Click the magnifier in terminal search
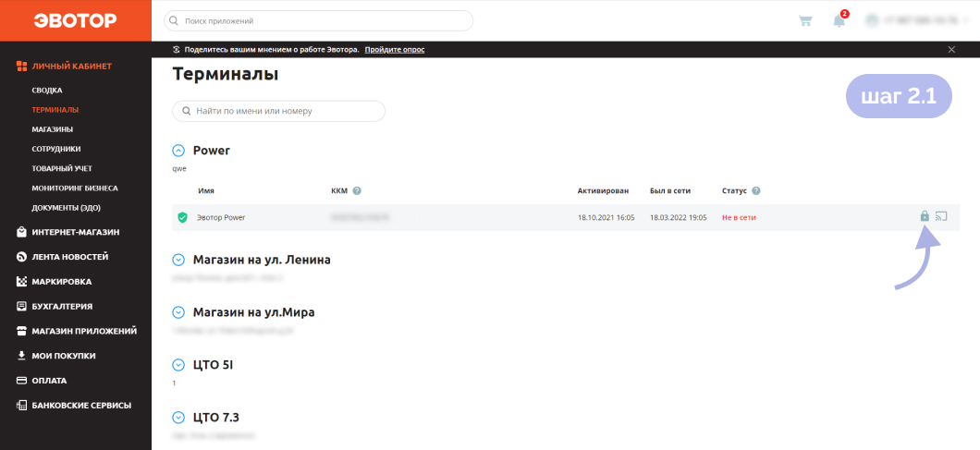Image resolution: width=980 pixels, height=450 pixels. coord(186,111)
